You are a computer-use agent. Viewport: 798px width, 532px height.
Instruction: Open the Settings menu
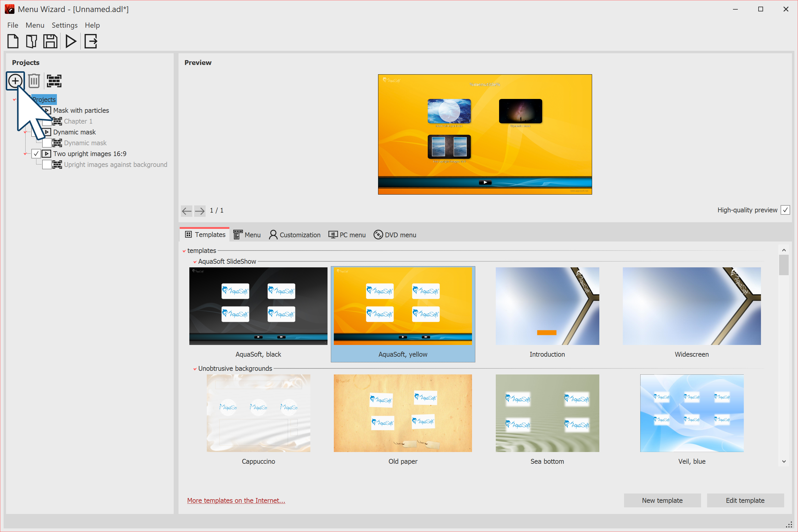pos(64,25)
